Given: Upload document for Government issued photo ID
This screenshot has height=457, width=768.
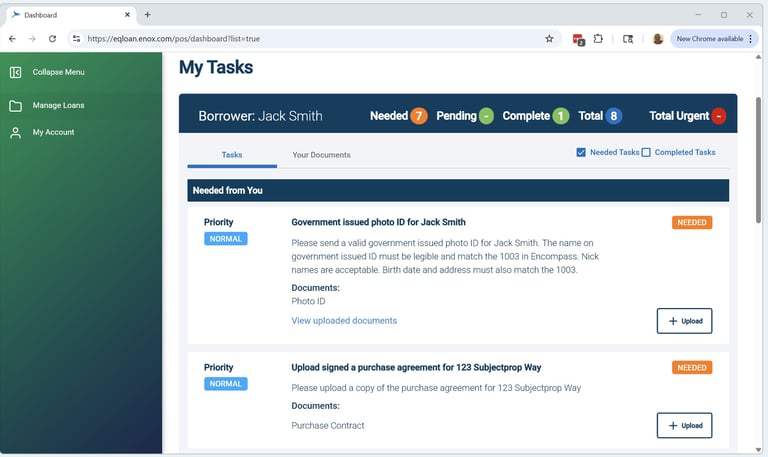Looking at the screenshot, I should [x=684, y=321].
